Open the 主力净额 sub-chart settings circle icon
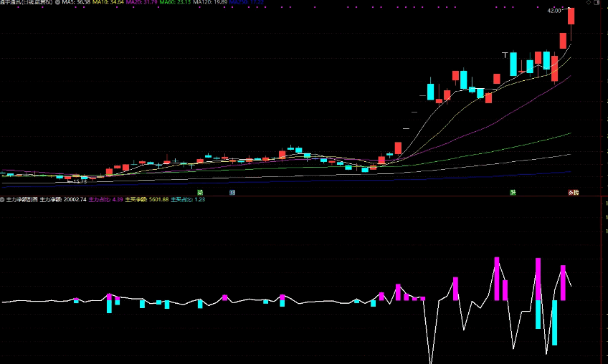Image resolution: width=608 pixels, height=364 pixels. (2, 199)
